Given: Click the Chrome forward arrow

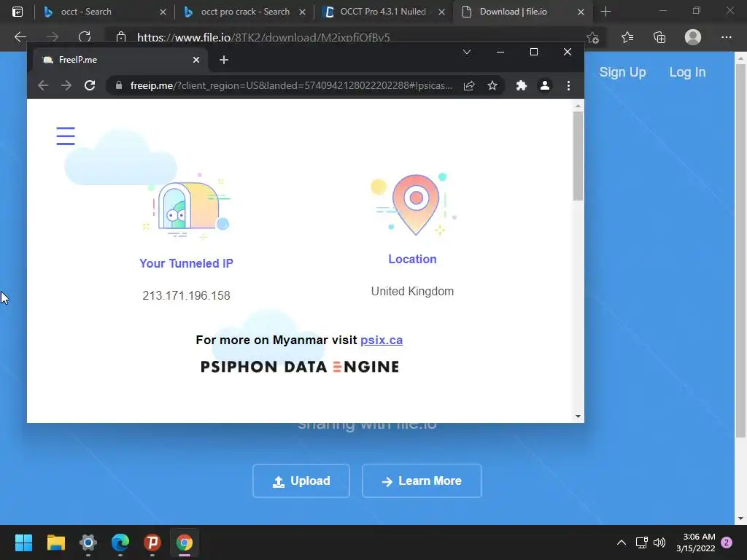Looking at the screenshot, I should [x=66, y=85].
